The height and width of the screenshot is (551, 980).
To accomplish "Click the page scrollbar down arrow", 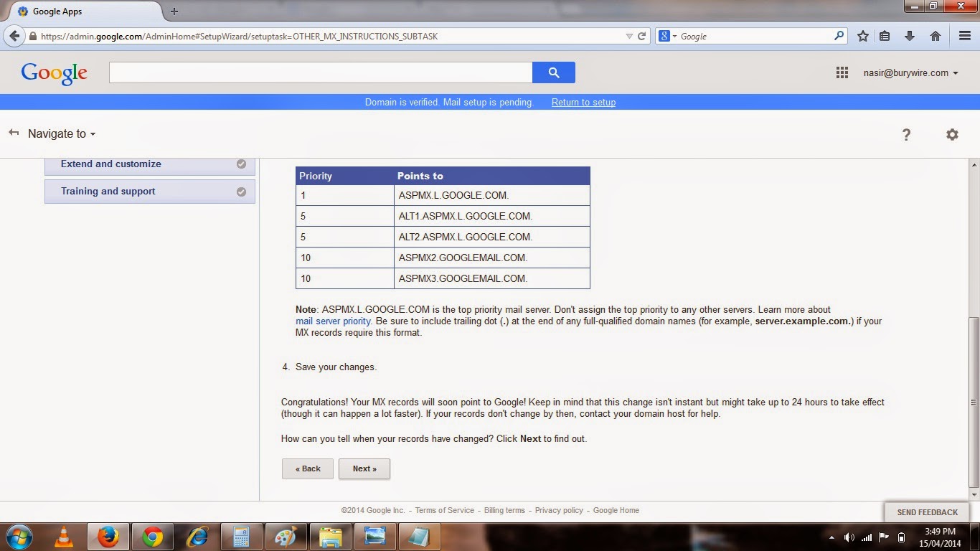I will point(974,494).
